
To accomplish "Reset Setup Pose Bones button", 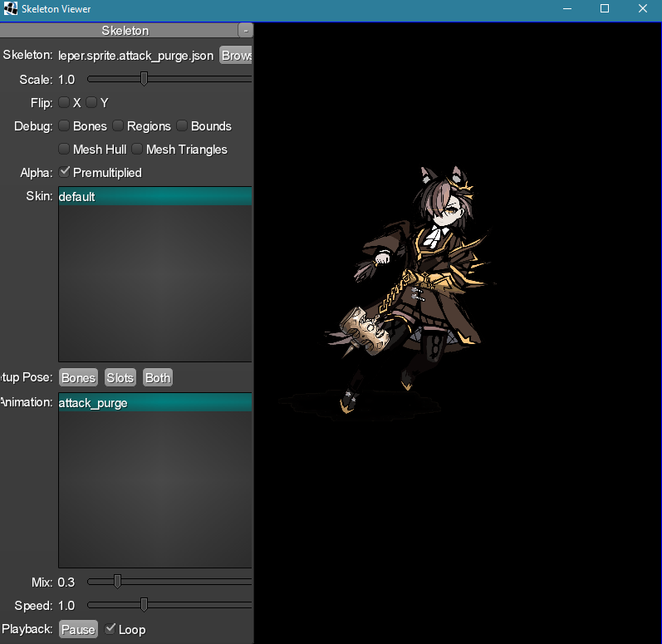I will point(79,377).
